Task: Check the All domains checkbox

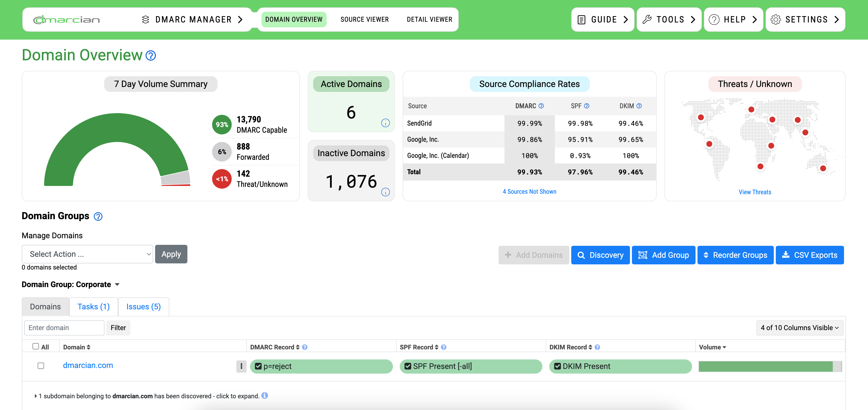Action: coord(36,346)
